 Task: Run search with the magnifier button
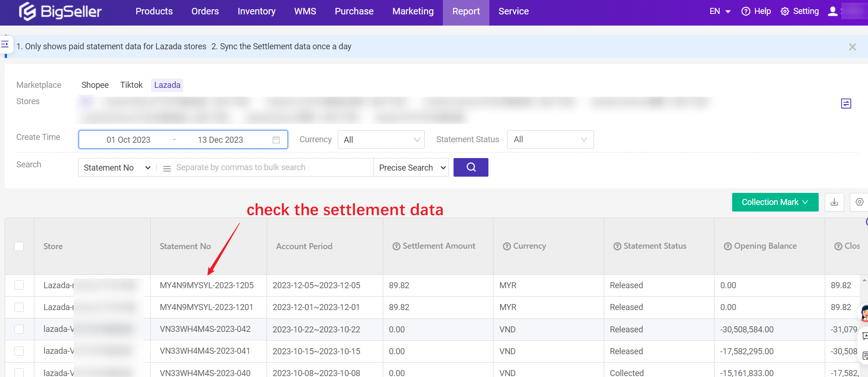tap(471, 167)
